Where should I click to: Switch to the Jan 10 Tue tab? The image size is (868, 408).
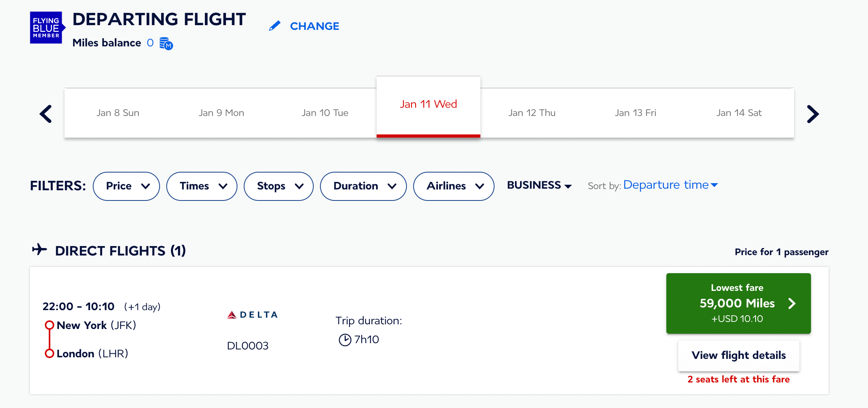click(325, 113)
